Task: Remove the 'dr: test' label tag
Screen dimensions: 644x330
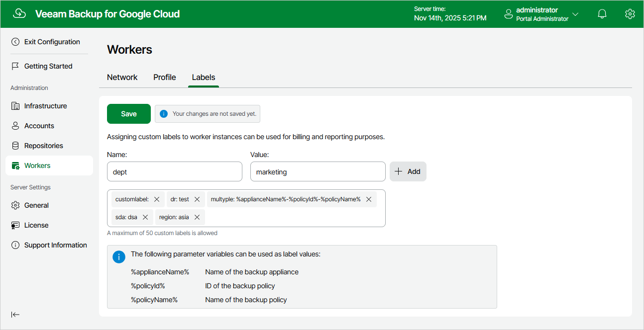Action: click(x=197, y=199)
